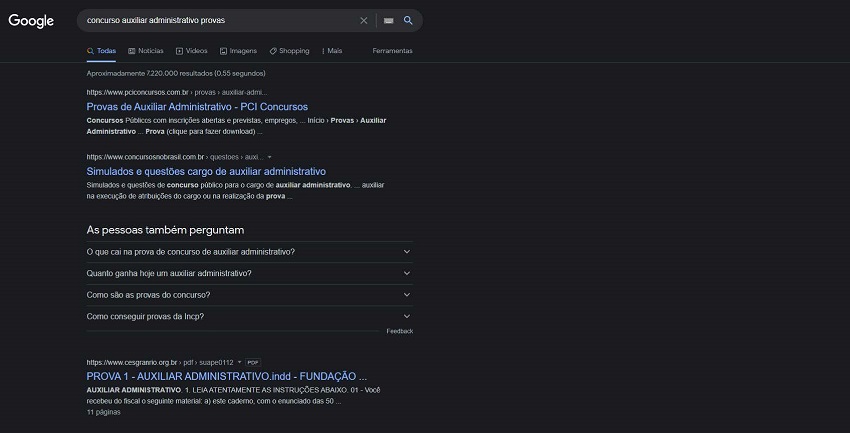The height and width of the screenshot is (433, 850).
Task: Open the Imagens results tab
Action: pos(238,51)
